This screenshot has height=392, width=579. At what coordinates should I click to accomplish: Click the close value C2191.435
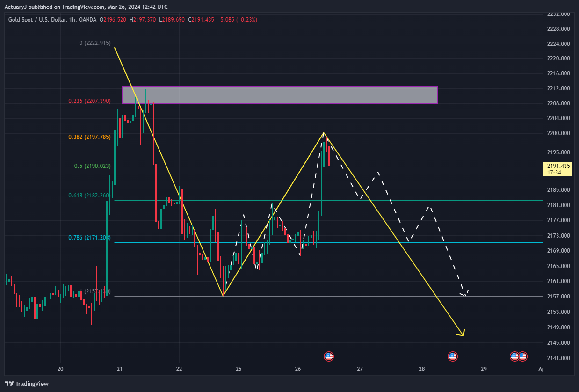pos(201,20)
